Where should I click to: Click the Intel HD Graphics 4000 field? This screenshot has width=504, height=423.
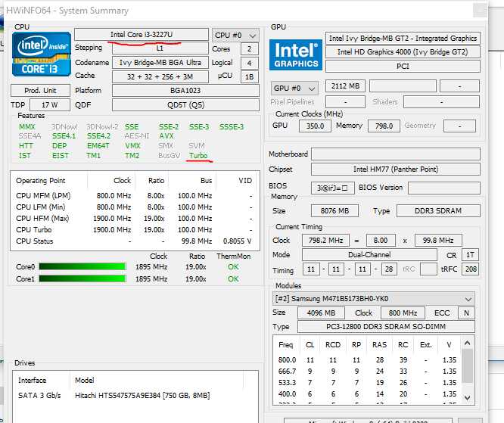404,52
